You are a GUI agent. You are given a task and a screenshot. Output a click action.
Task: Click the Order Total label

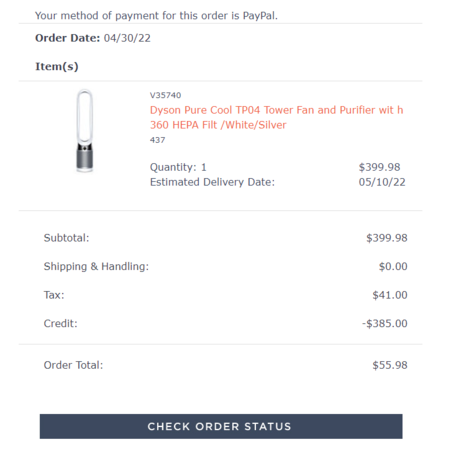(x=73, y=365)
